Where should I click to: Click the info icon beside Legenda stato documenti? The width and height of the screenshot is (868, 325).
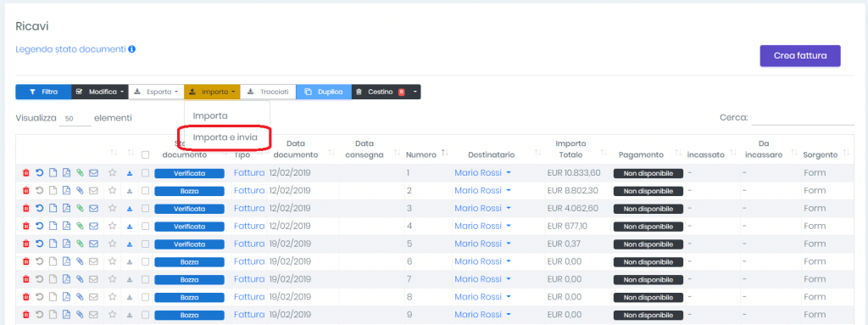pos(131,49)
